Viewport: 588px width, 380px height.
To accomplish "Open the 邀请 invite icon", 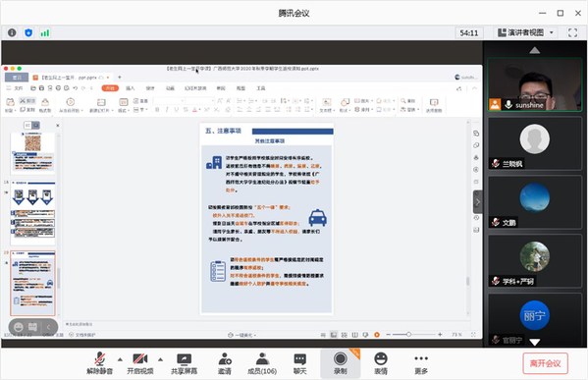I will tap(225, 363).
